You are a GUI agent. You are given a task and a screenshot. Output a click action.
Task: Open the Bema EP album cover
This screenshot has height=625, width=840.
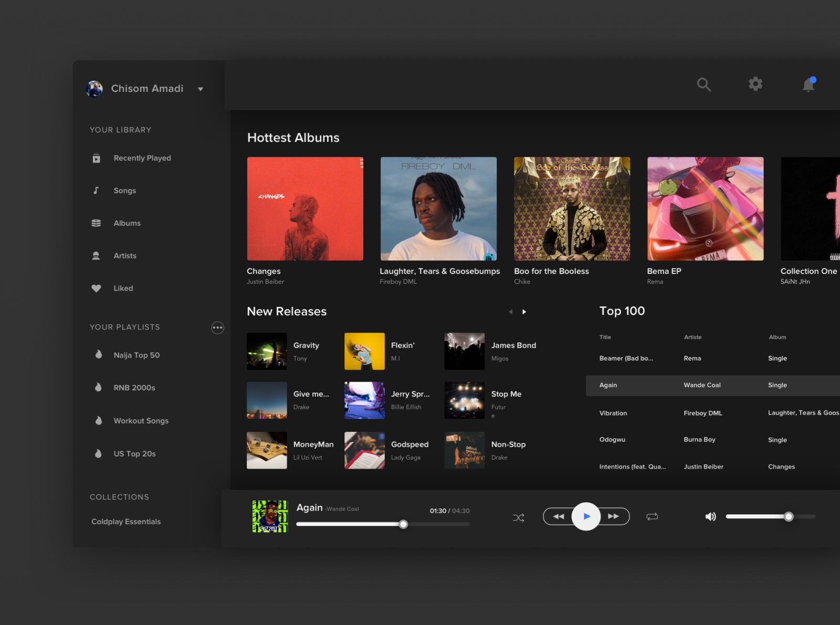(x=705, y=209)
